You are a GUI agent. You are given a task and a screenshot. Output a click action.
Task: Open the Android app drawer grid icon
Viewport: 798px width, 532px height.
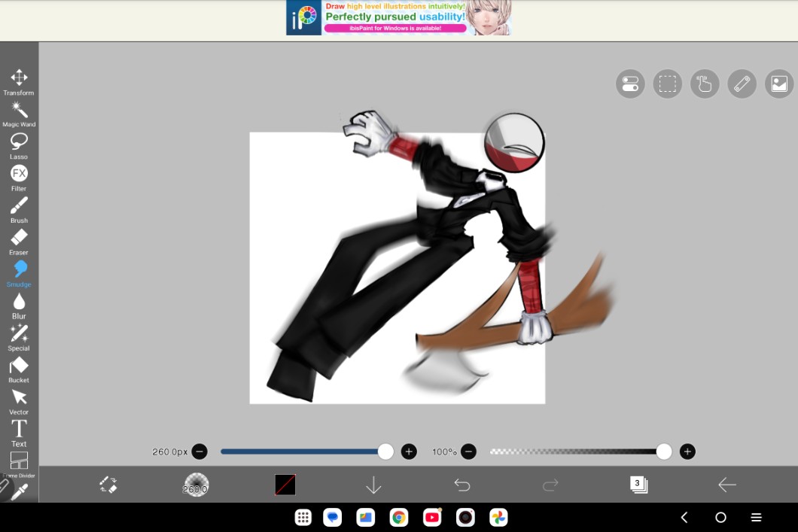pyautogui.click(x=303, y=518)
